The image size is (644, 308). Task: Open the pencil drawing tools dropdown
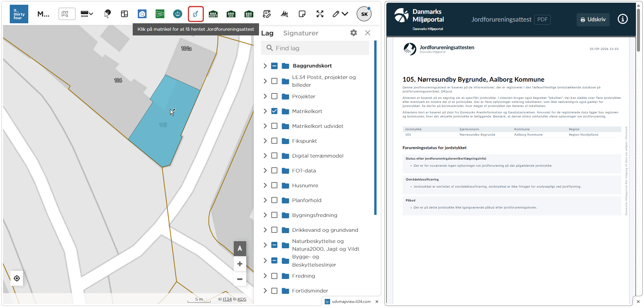pyautogui.click(x=340, y=14)
